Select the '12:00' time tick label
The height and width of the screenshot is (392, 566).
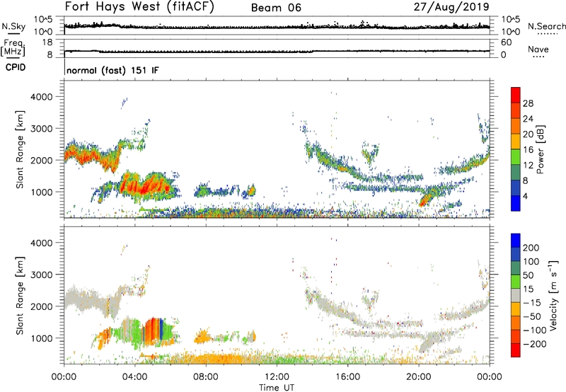point(277,377)
